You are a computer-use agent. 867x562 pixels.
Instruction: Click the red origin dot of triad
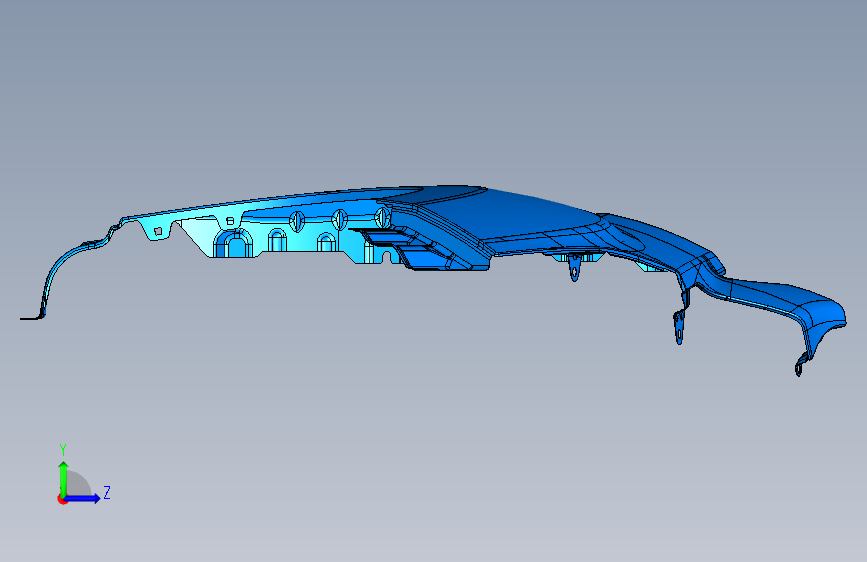61,499
